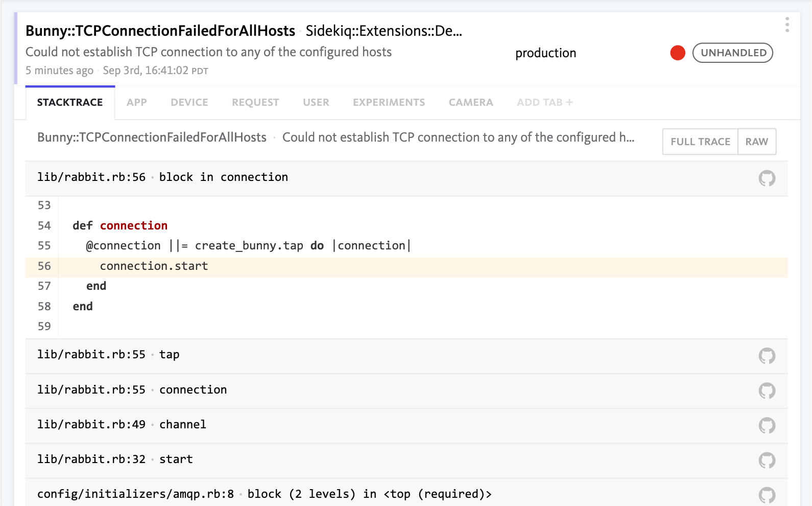This screenshot has width=812, height=506.
Task: Open the USER tab
Action: click(316, 102)
